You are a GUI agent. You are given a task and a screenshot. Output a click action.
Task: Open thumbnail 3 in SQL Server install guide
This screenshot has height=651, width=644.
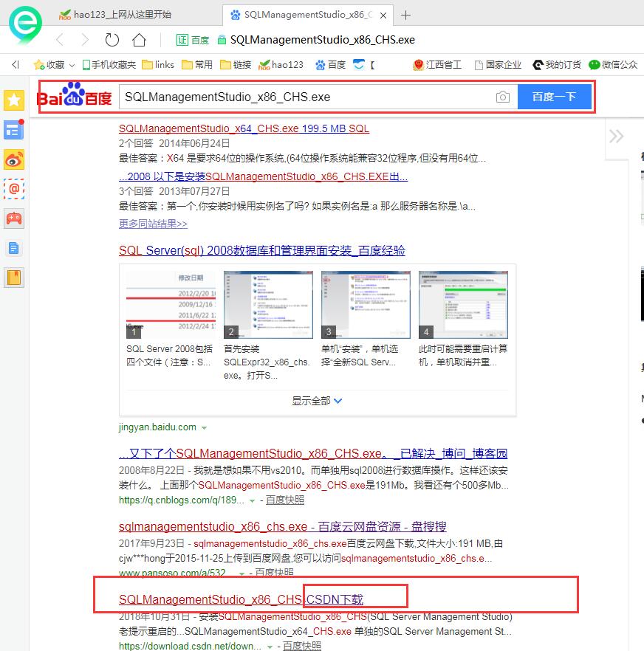pyautogui.click(x=365, y=303)
